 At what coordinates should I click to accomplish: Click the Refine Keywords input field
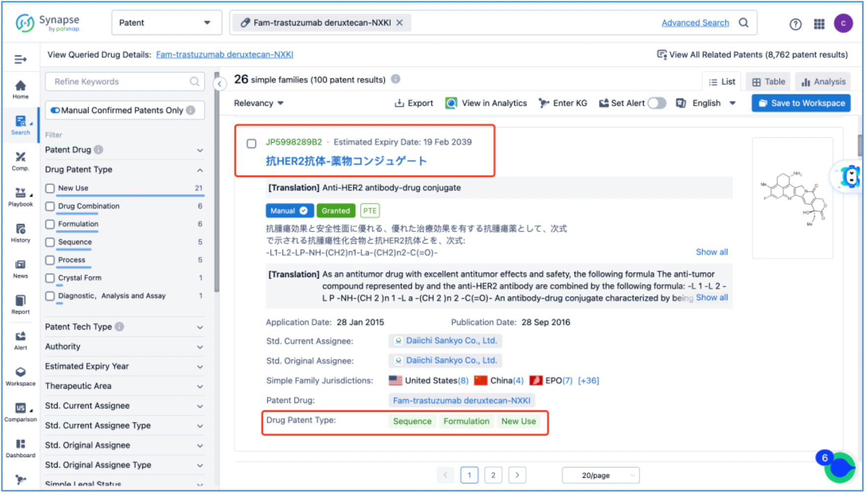click(125, 82)
